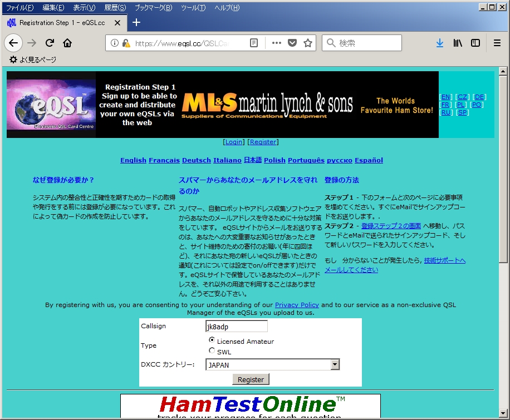Image resolution: width=510 pixels, height=420 pixels.
Task: Click the search magnifier icon
Action: (x=331, y=43)
